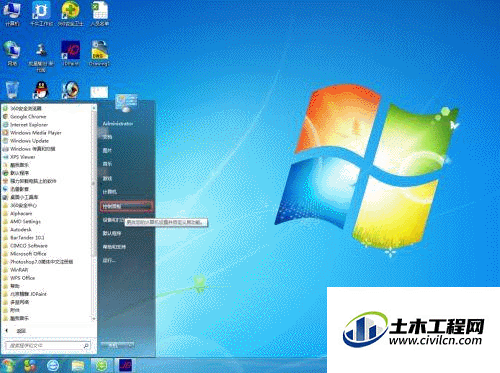Launch the JDPaint desktop shortcut
This screenshot has width=500, height=373.
70,53
